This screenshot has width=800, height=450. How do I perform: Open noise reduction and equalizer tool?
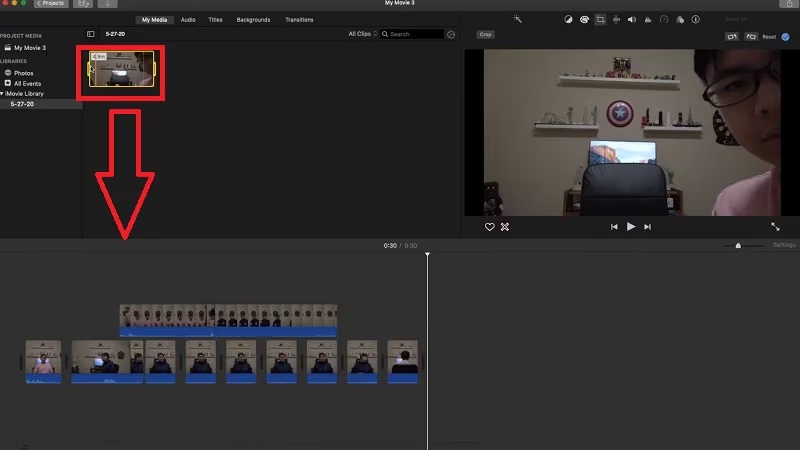(x=648, y=19)
